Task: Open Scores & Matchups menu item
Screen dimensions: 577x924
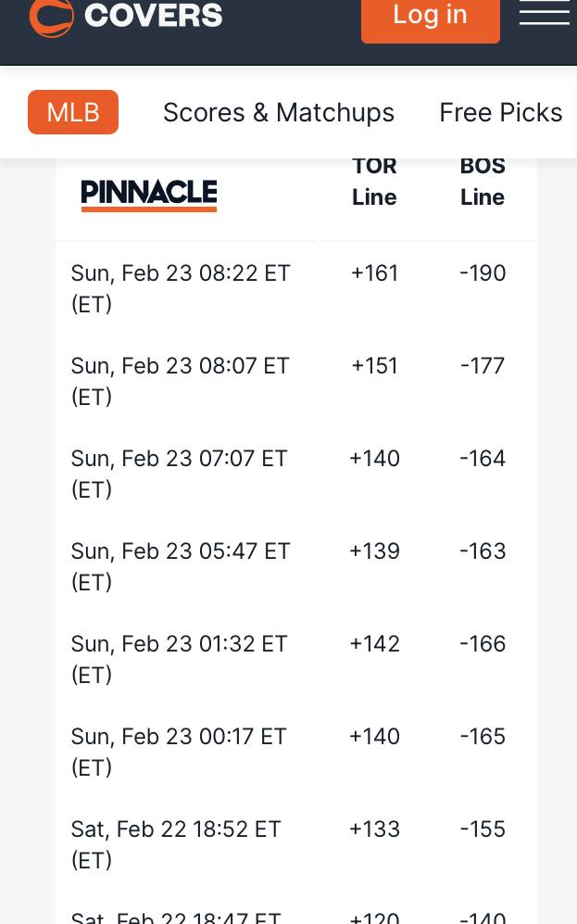Action: point(279,112)
